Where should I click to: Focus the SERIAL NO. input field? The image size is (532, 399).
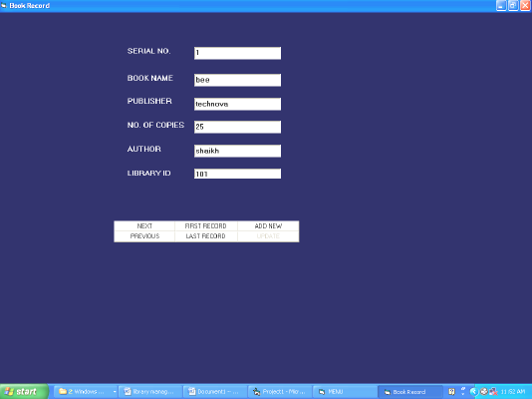coord(237,53)
